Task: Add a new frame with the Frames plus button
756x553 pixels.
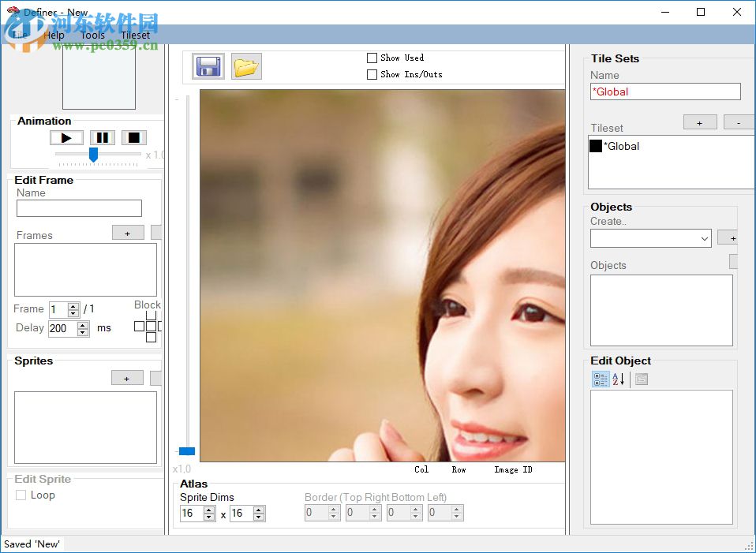Action: [x=127, y=233]
